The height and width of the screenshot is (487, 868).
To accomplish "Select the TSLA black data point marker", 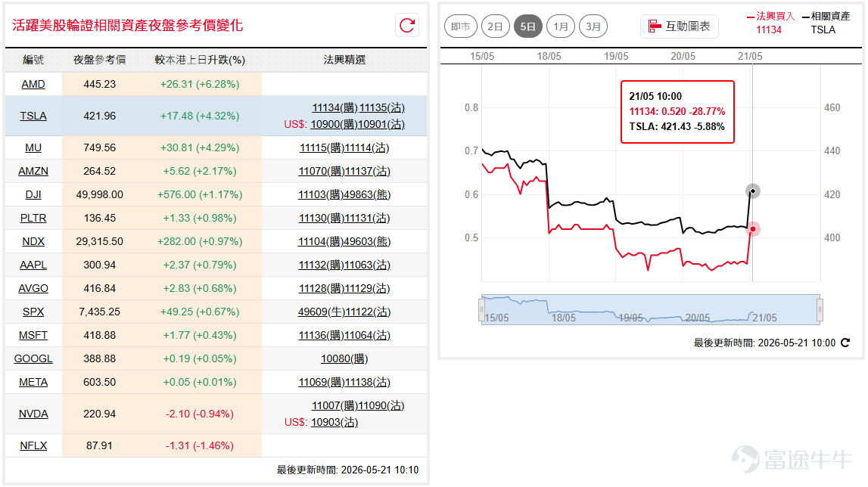I will tap(752, 191).
